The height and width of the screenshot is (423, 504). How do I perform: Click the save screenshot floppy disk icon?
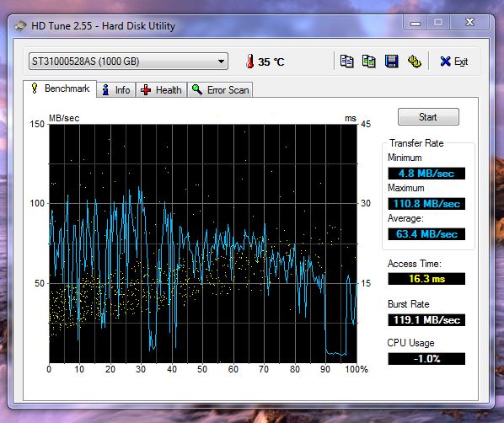coord(392,61)
